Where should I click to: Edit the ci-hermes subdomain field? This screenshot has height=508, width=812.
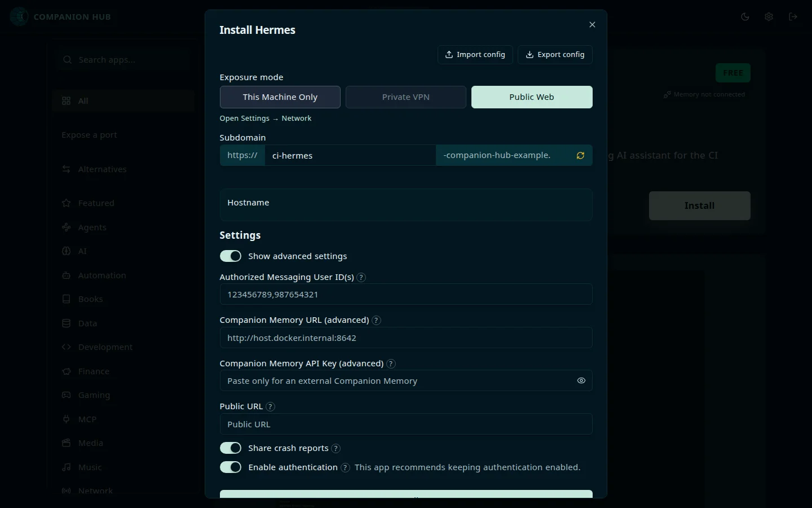pos(350,156)
